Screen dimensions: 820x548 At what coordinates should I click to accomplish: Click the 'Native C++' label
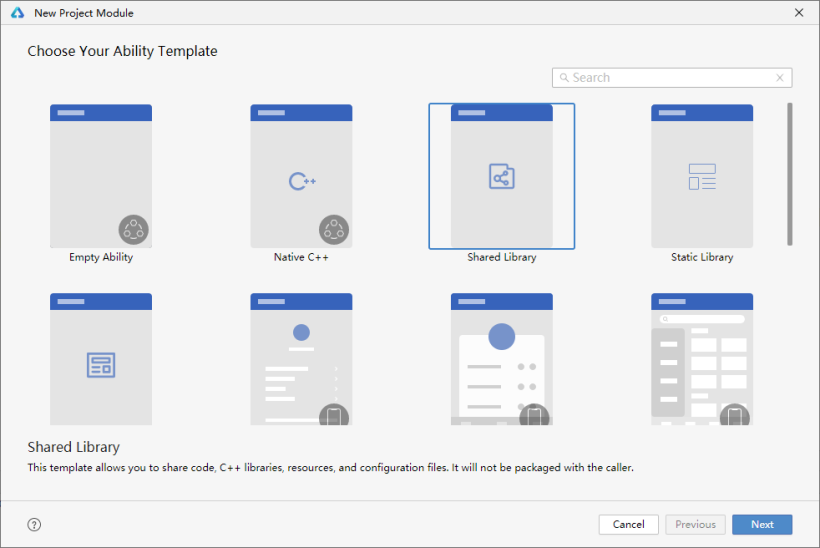click(301, 257)
